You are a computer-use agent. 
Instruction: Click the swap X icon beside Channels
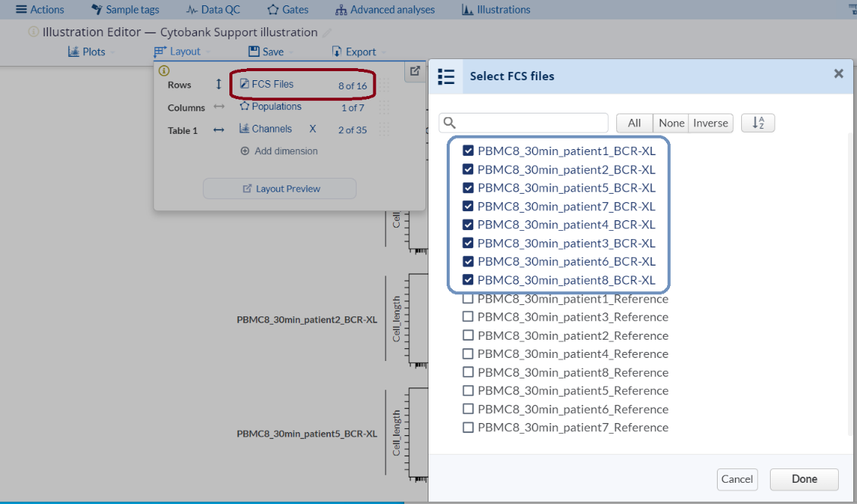(313, 129)
